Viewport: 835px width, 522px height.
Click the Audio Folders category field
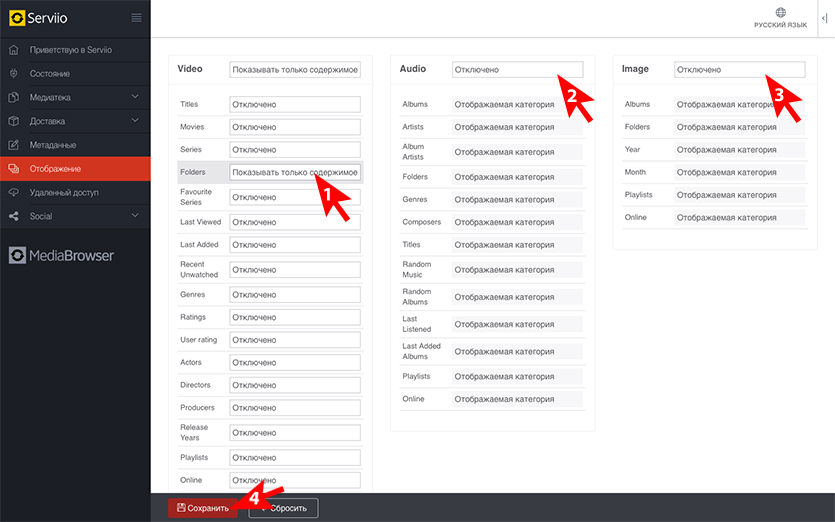coord(517,177)
